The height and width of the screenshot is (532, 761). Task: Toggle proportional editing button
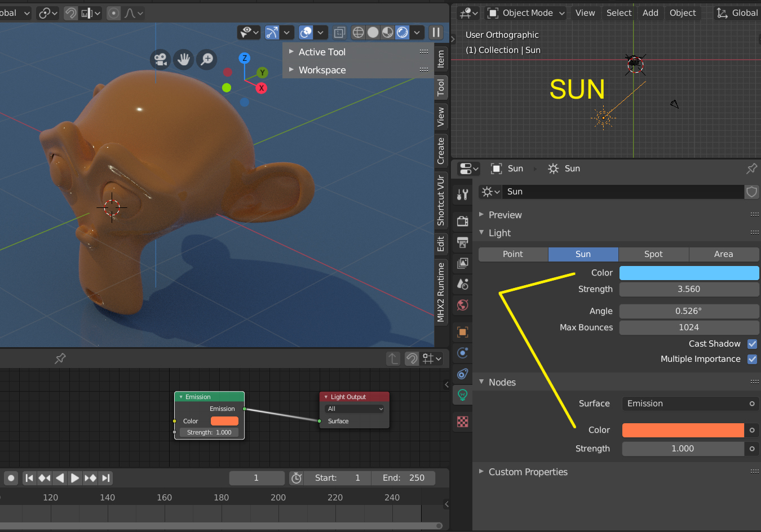[x=114, y=13]
